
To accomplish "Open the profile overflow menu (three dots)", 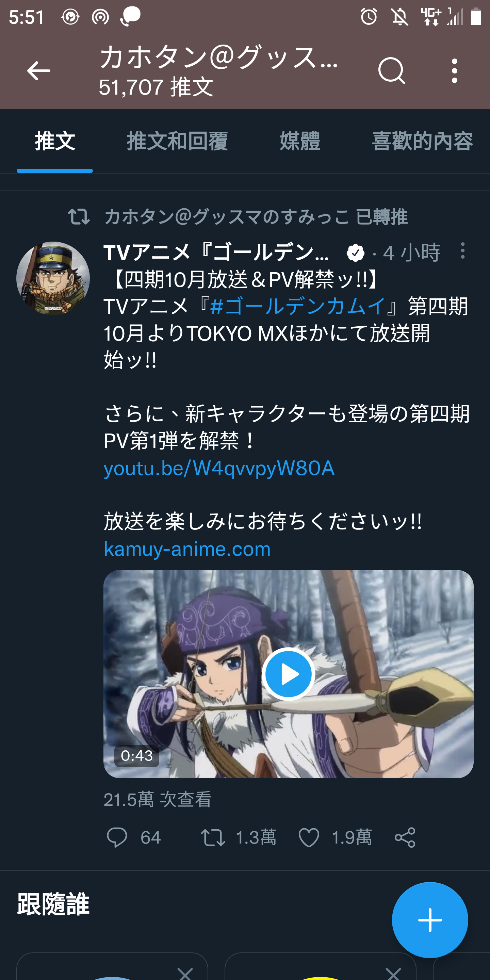I will 454,71.
